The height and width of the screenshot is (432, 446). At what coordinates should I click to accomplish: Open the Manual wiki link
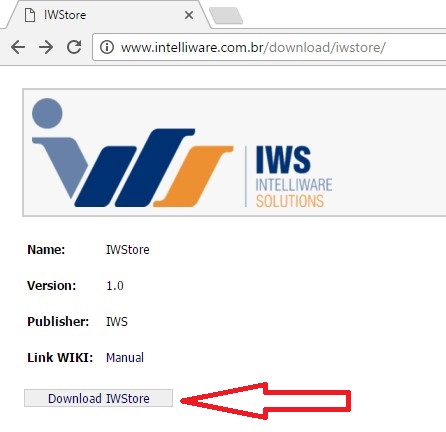[x=125, y=358]
